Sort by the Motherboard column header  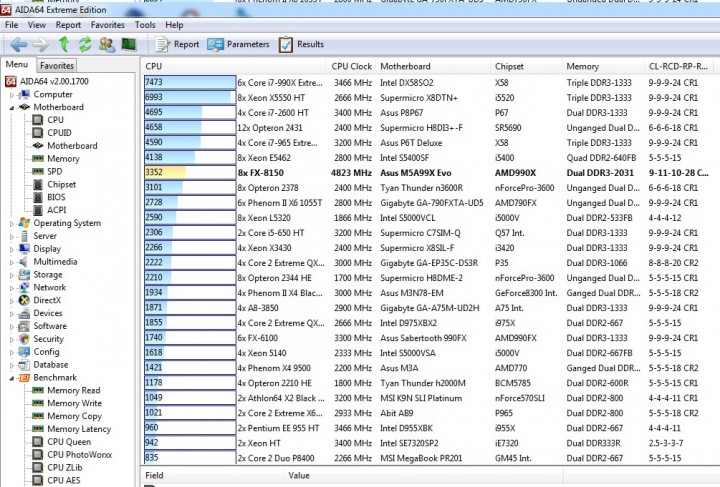(433, 66)
